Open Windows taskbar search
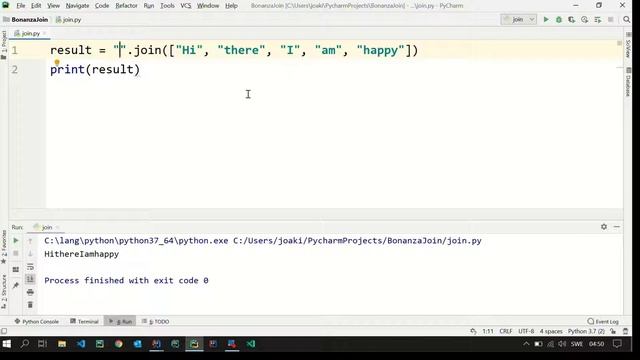Image resolution: width=640 pixels, height=360 pixels. 24,344
